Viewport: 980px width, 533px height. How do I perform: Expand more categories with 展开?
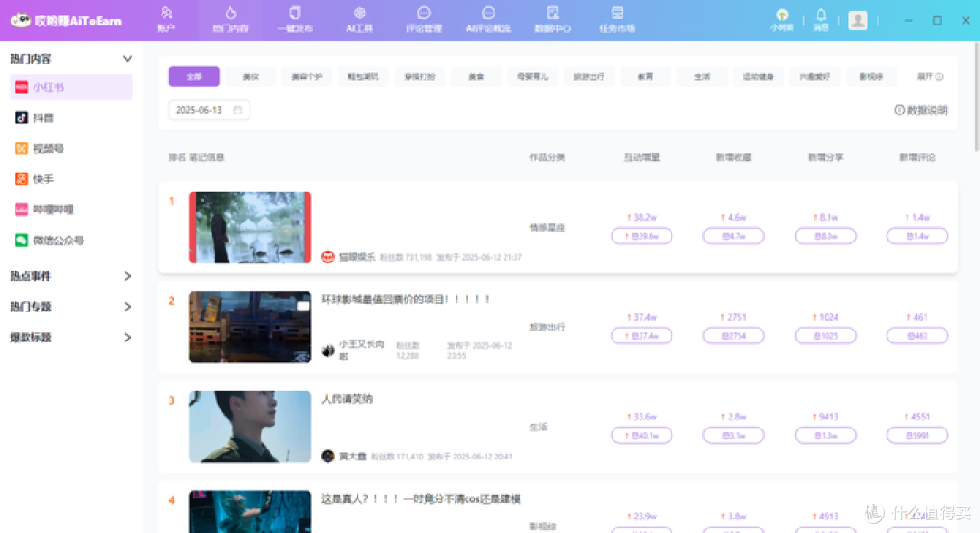[929, 76]
